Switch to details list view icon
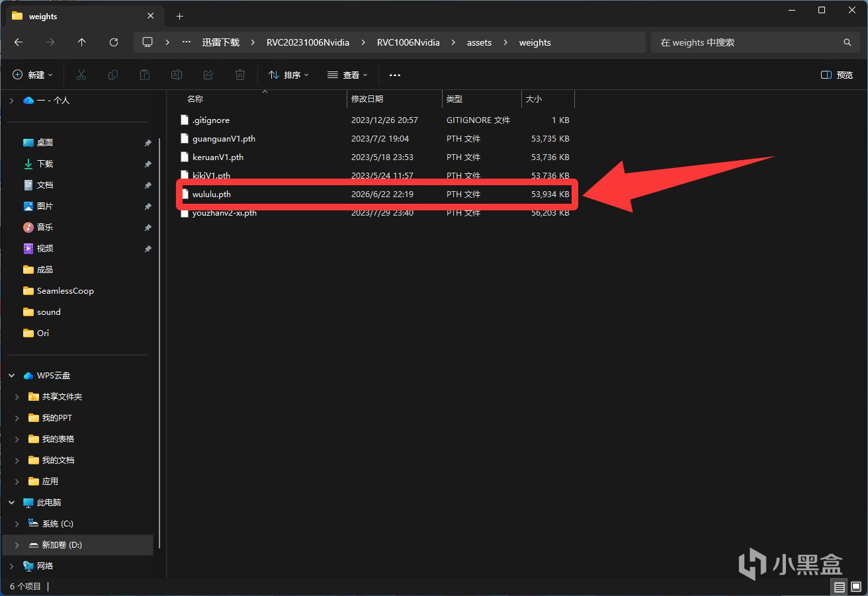This screenshot has height=596, width=868. pos(840,587)
